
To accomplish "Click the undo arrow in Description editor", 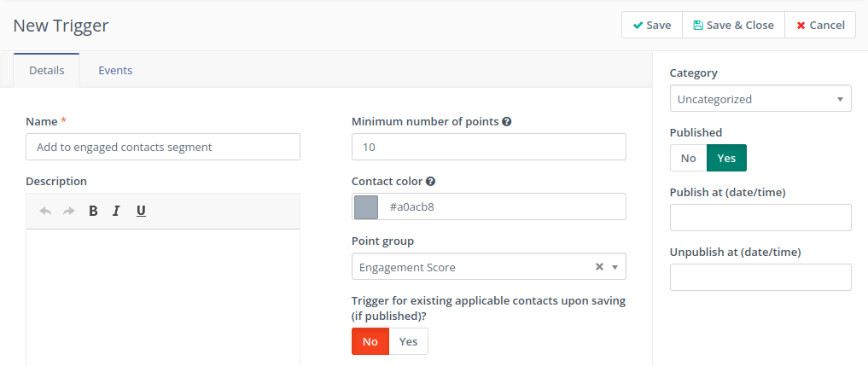I will click(x=45, y=211).
